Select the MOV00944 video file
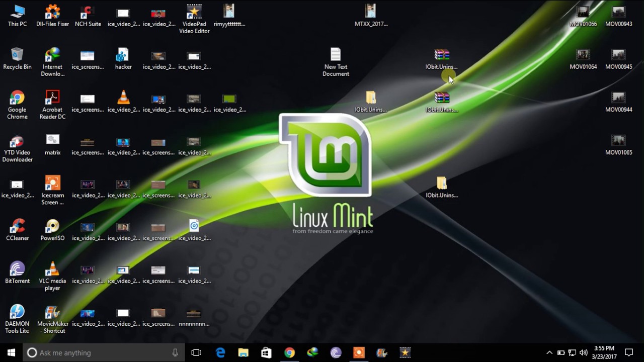Viewport: 644px width, 362px height. (618, 101)
